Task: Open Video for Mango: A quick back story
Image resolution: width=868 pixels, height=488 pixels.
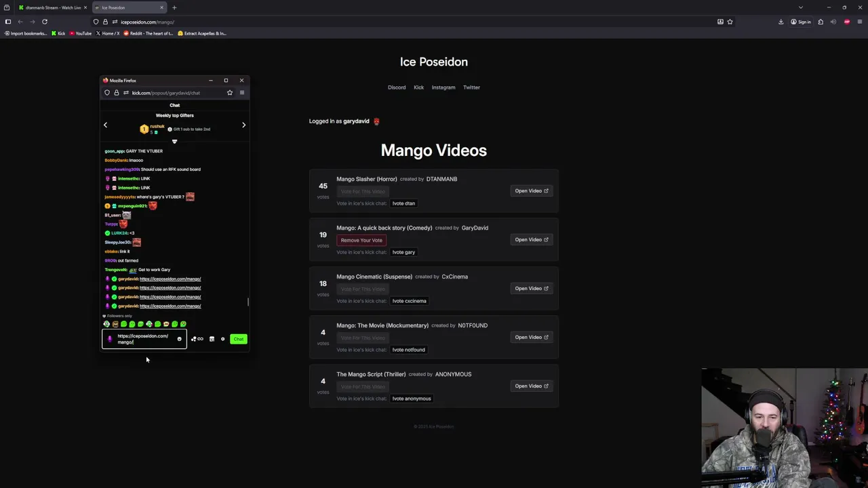Action: point(531,240)
